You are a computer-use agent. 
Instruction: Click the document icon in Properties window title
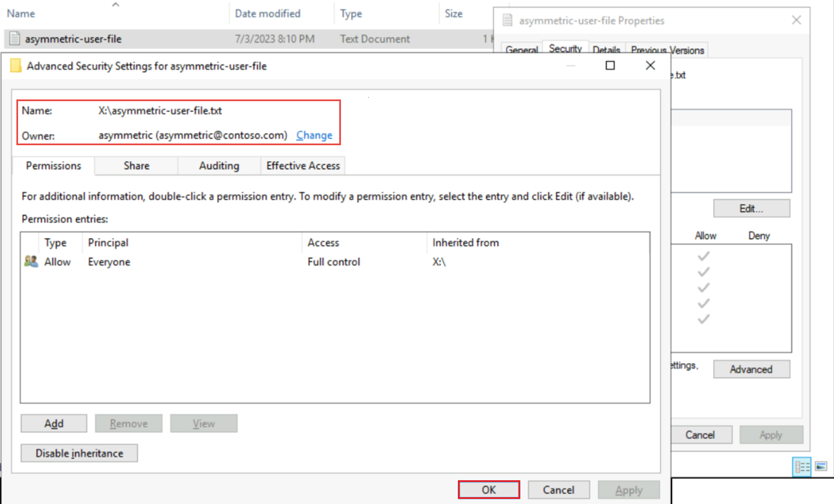[x=508, y=20]
